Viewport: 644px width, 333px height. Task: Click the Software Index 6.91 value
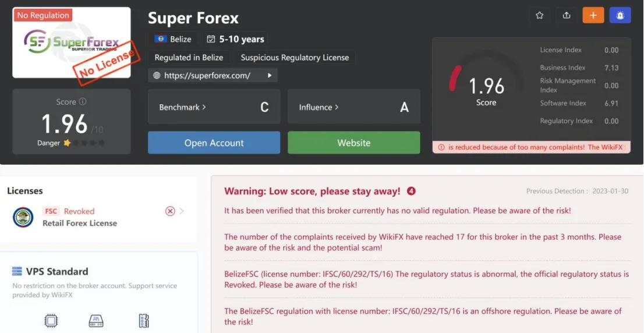pyautogui.click(x=611, y=103)
